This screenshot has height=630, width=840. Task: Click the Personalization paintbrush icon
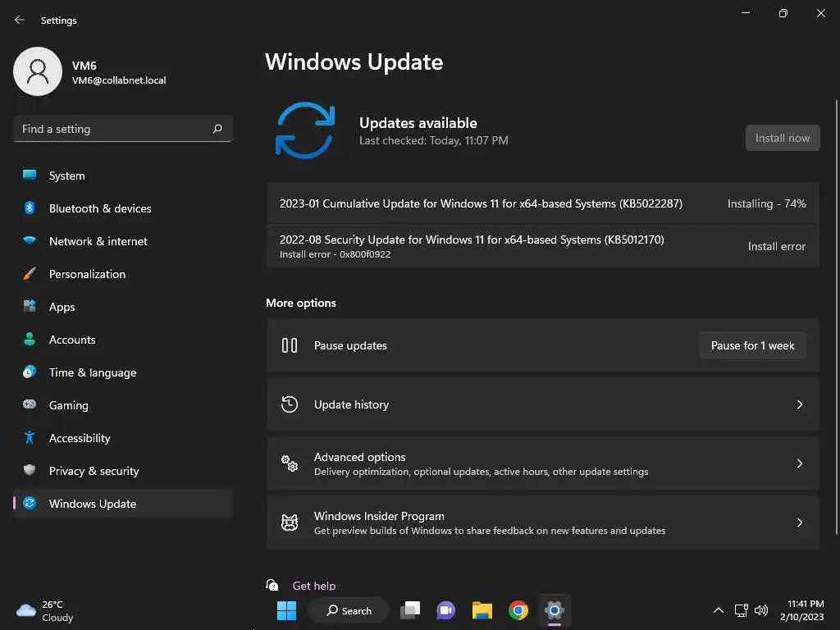click(x=30, y=274)
